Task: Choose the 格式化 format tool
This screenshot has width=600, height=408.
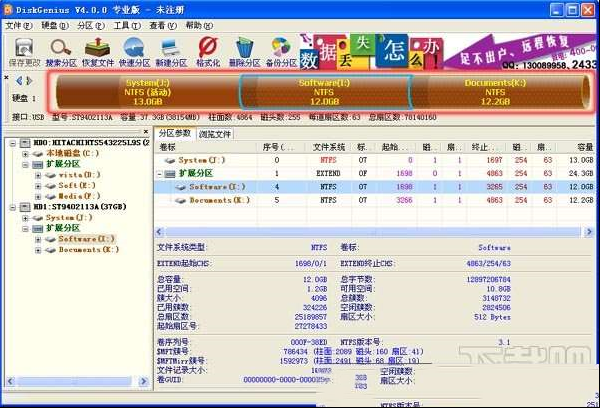Action: (x=208, y=53)
